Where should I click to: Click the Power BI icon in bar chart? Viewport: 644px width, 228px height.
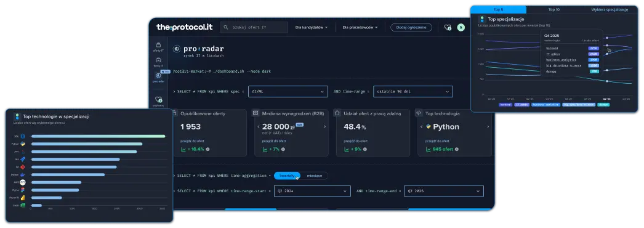click(x=23, y=198)
